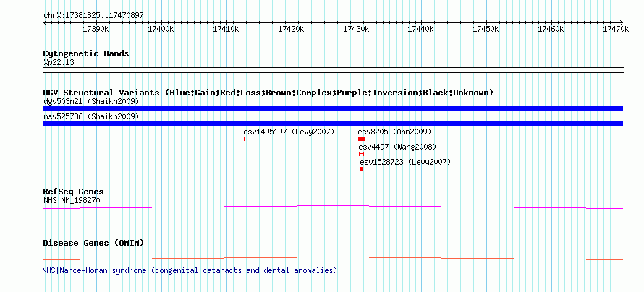This screenshot has height=292, width=644.
Task: Open the NHS|NM_198270 gene label
Action: [x=72, y=200]
